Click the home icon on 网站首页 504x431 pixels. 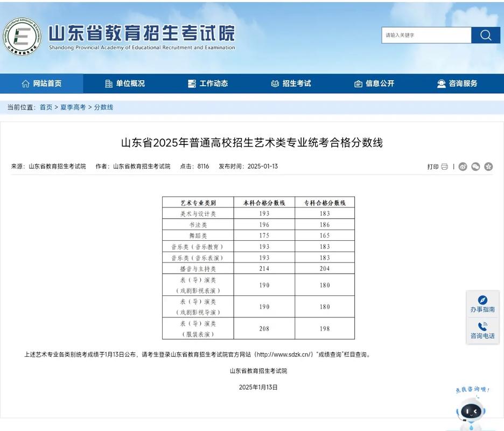[26, 84]
